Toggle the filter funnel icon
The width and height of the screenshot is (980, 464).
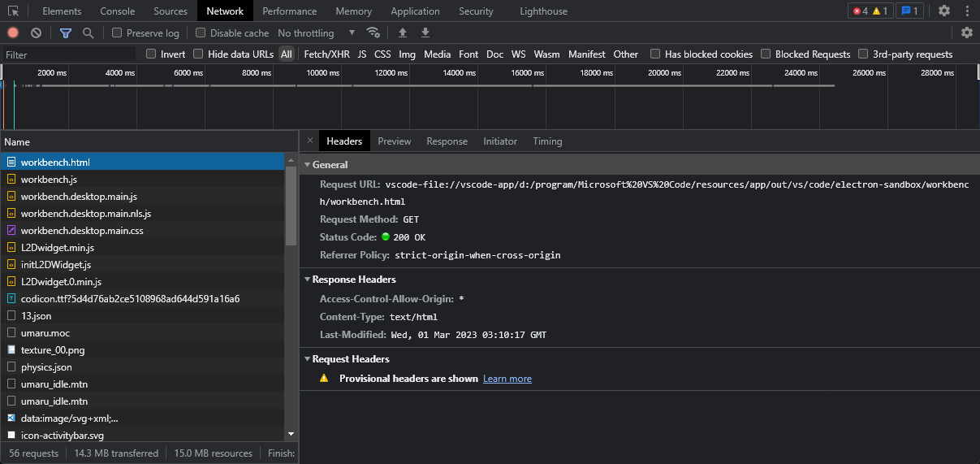pos(66,33)
